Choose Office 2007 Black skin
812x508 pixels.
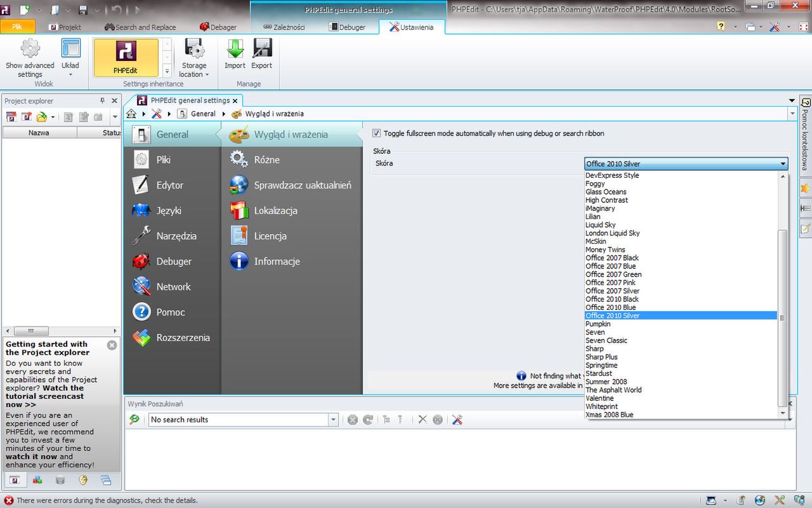(x=681, y=258)
